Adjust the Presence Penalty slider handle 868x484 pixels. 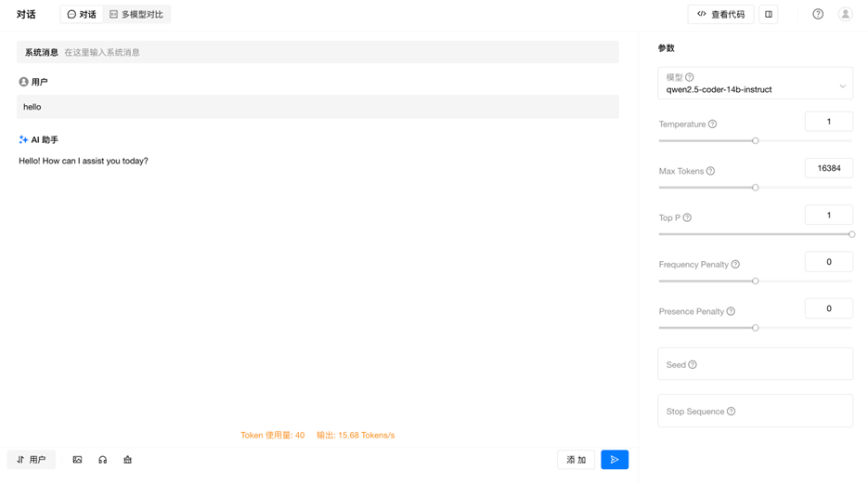tap(755, 328)
